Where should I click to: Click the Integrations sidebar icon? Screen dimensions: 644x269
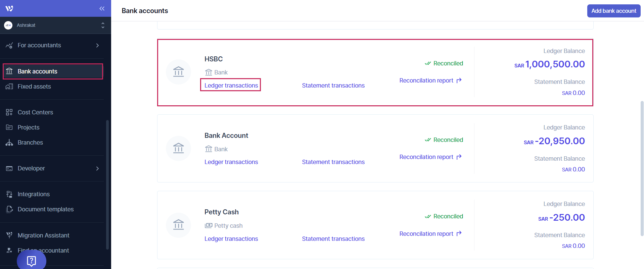(9, 194)
